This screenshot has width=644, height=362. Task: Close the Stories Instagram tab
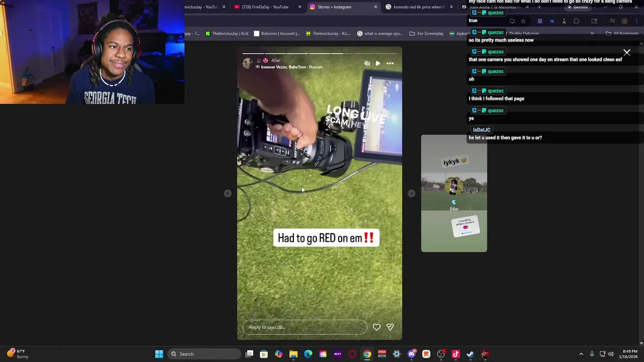coord(375,7)
